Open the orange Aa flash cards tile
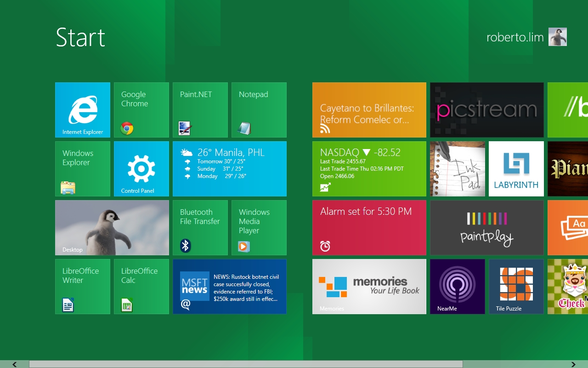This screenshot has width=588, height=368. coord(568,228)
